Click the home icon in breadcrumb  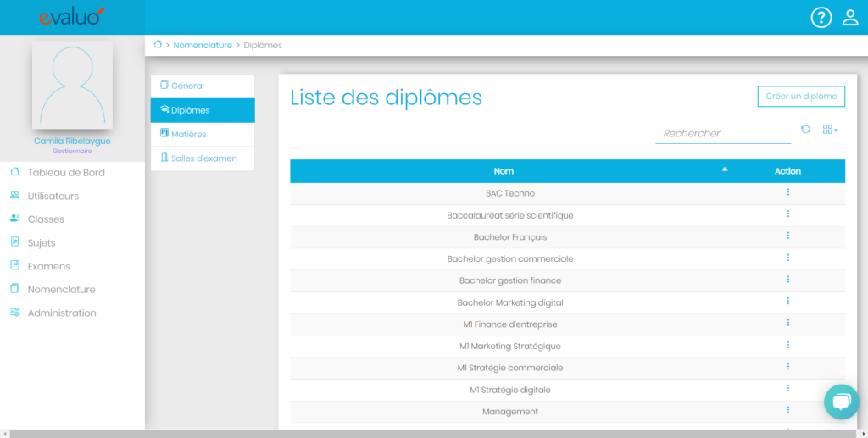coord(158,45)
